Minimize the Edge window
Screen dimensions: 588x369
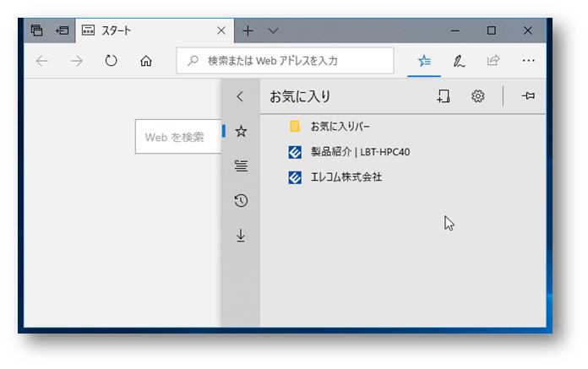pos(455,30)
